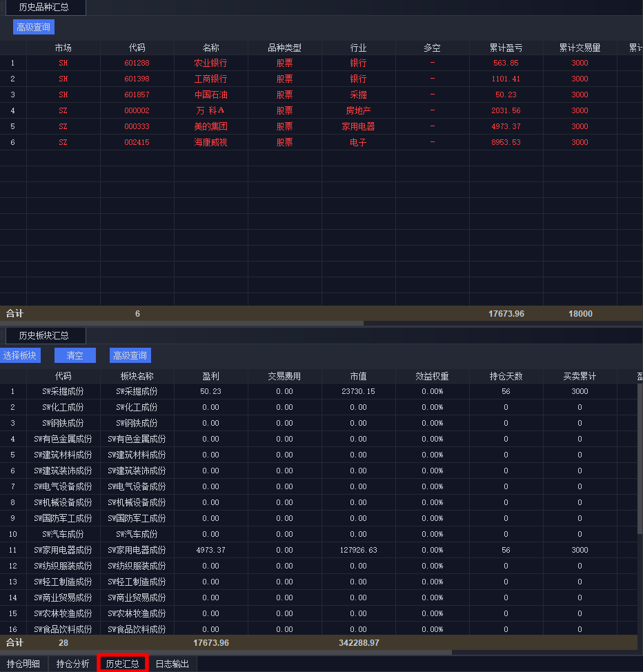
Task: Select the 日志输出 tab
Action: pyautogui.click(x=172, y=664)
